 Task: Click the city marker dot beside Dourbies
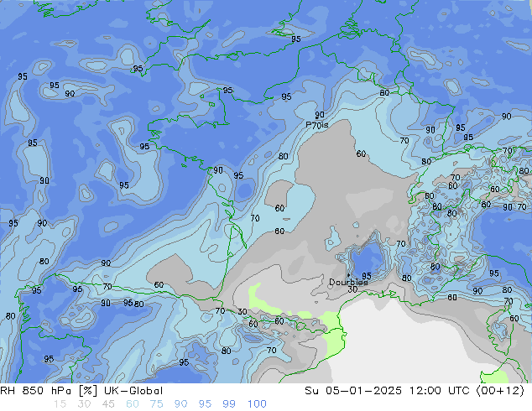348,275
